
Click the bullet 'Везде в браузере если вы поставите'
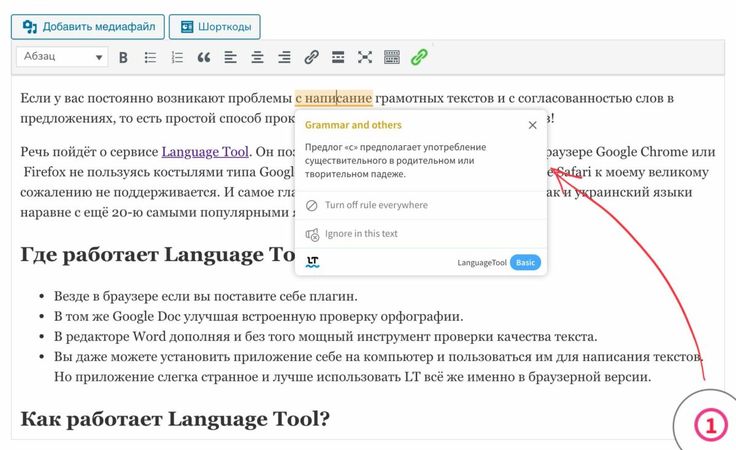point(206,296)
